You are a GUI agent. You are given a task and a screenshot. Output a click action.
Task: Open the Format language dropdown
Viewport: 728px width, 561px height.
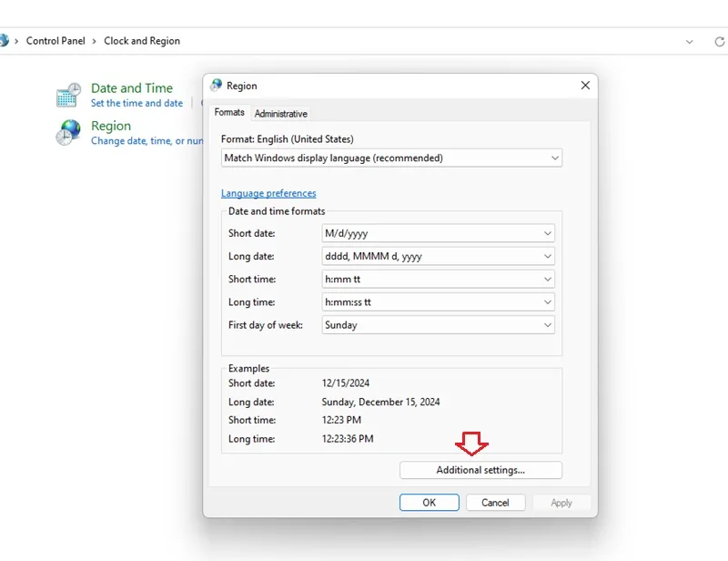click(391, 158)
